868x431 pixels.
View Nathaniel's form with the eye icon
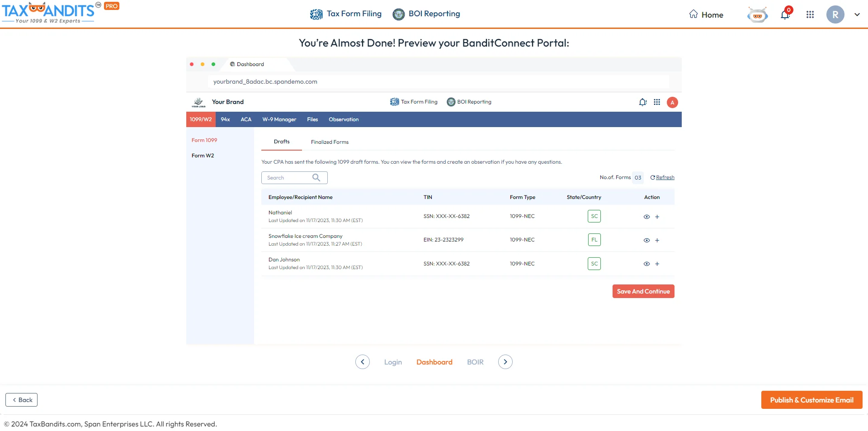[x=646, y=217]
